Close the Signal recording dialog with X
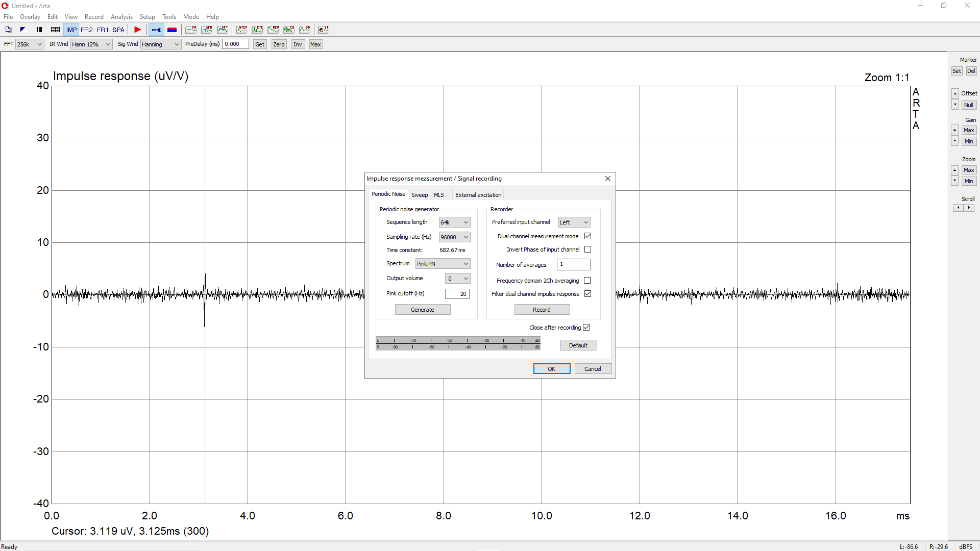Image resolution: width=980 pixels, height=551 pixels. 607,179
